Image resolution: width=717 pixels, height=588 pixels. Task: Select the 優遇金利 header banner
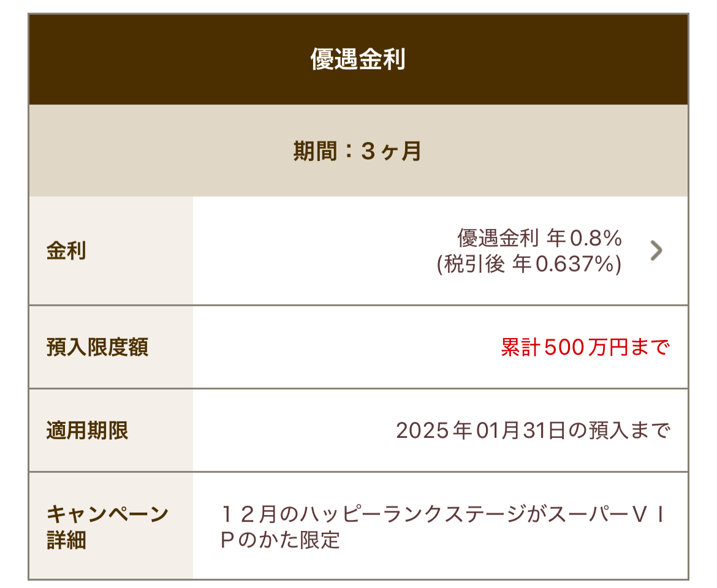pos(358,59)
